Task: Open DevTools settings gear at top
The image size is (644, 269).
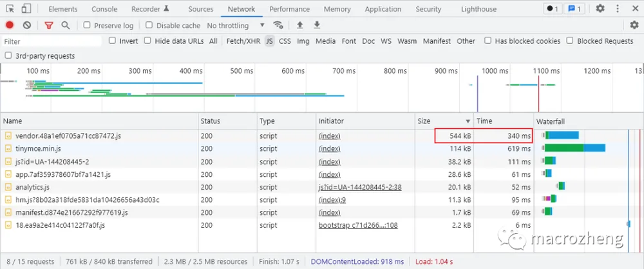Action: coord(600,8)
